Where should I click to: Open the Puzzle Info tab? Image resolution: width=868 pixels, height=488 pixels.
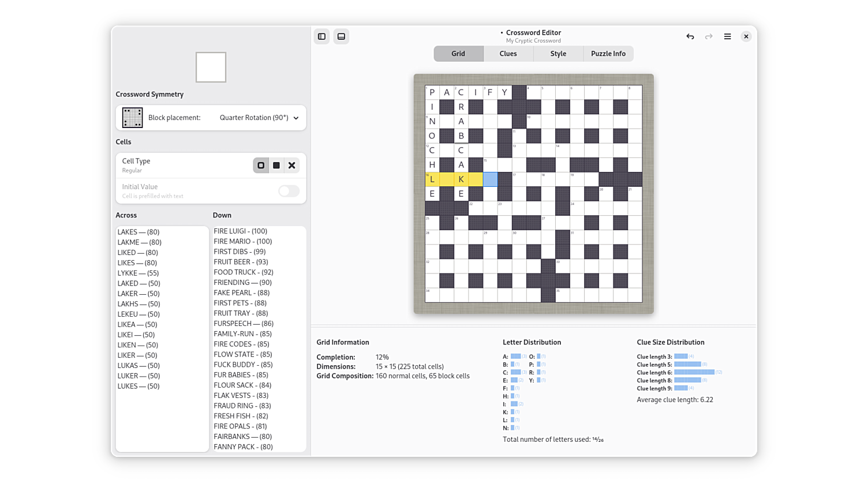click(x=608, y=54)
